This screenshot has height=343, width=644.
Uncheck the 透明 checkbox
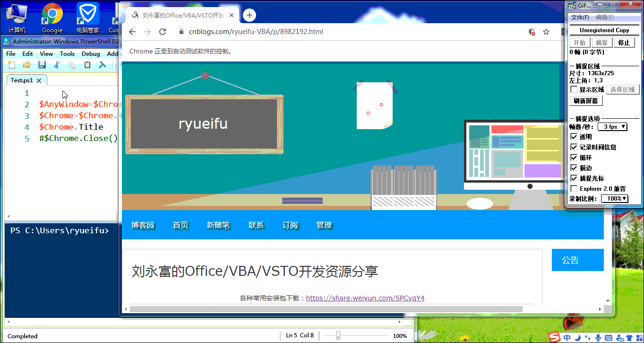tap(574, 137)
